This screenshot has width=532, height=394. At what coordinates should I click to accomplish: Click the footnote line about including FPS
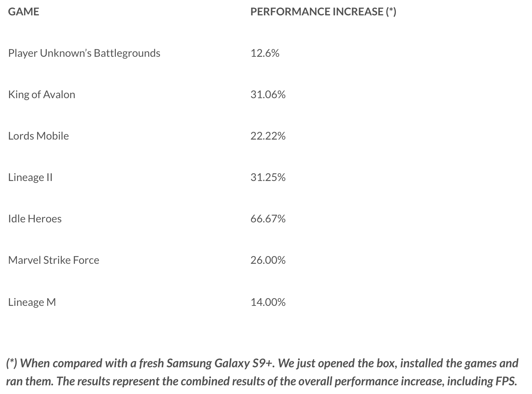261,381
